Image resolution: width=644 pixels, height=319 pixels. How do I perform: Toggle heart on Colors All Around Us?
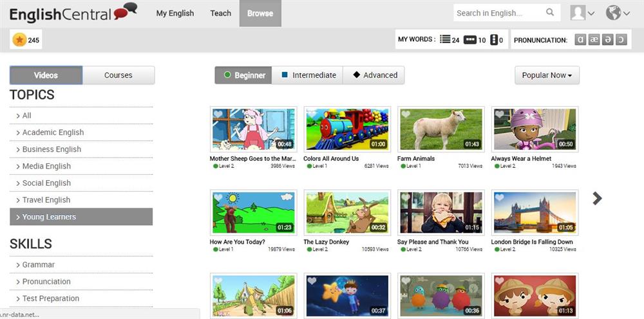[x=312, y=114]
